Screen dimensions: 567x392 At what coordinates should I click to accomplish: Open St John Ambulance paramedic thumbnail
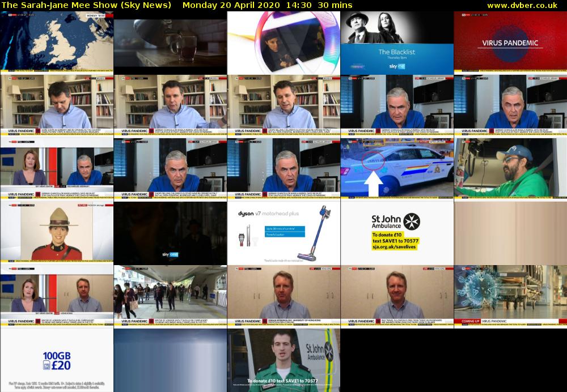tap(283, 360)
